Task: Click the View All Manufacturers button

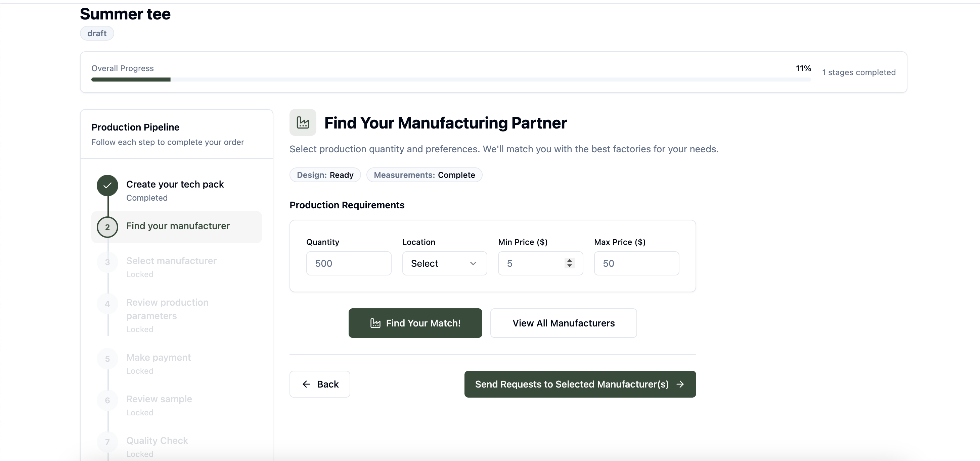Action: point(564,323)
